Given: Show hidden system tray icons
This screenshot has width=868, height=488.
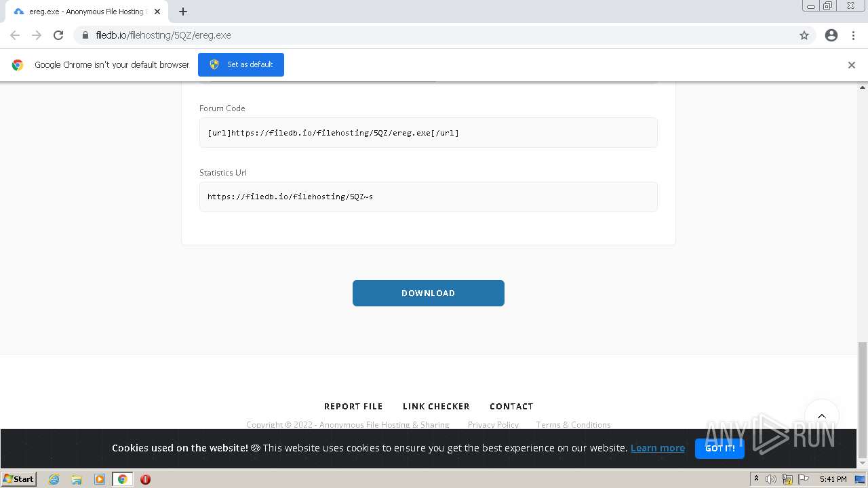Looking at the screenshot, I should (x=756, y=479).
